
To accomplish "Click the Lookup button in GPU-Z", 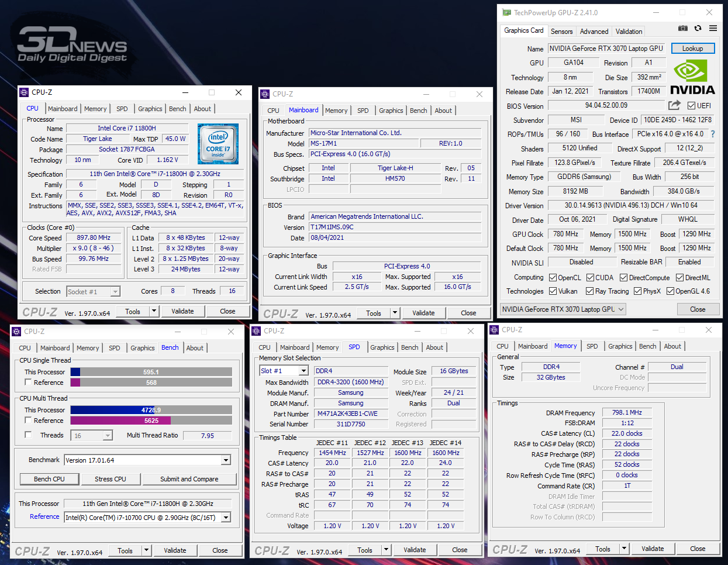I will point(693,49).
